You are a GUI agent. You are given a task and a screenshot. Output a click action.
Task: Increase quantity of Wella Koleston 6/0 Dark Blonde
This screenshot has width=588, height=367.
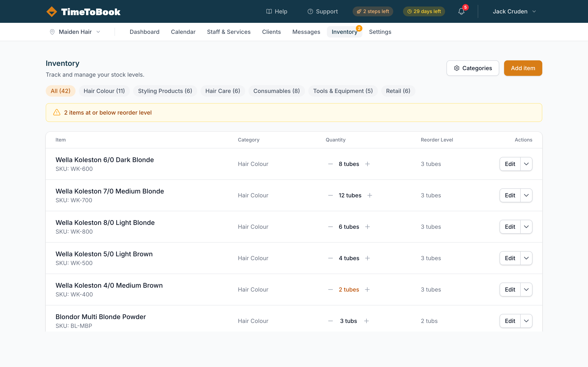tap(367, 164)
